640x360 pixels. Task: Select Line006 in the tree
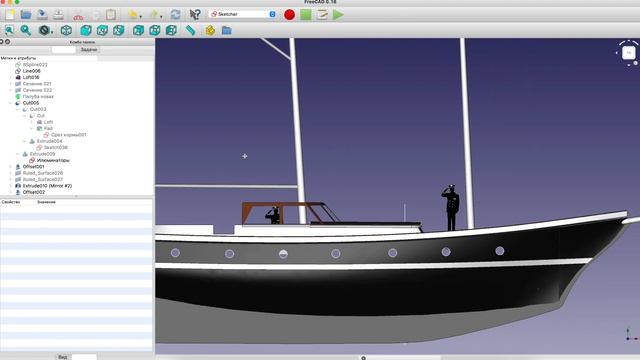point(31,71)
